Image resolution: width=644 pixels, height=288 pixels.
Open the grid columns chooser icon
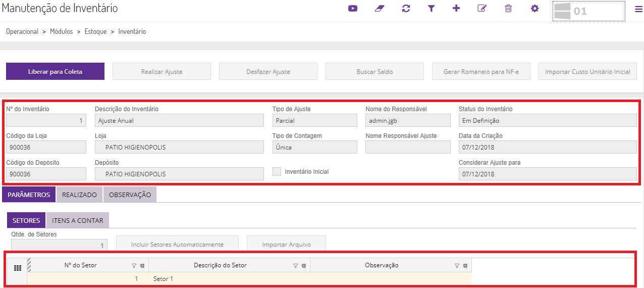click(x=17, y=268)
